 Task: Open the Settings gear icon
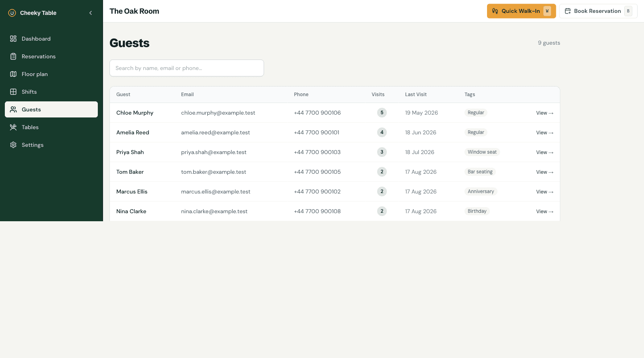13,145
